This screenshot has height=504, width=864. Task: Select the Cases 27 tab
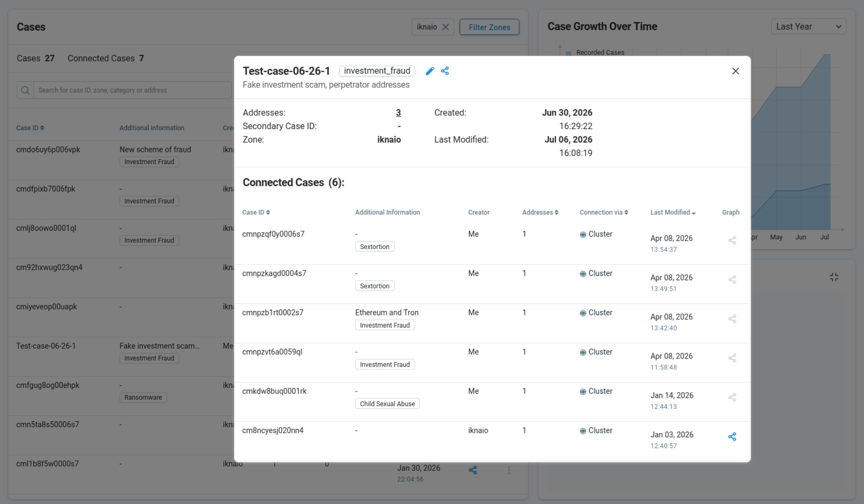click(35, 59)
